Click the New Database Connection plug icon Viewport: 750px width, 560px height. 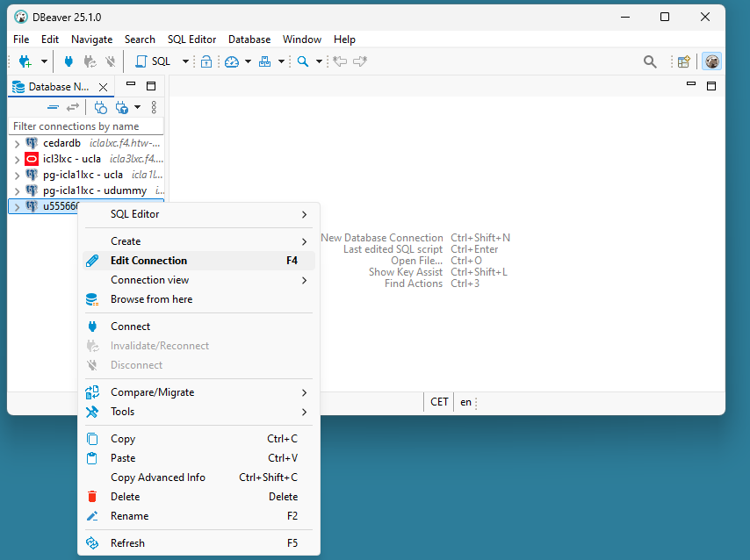pyautogui.click(x=25, y=61)
